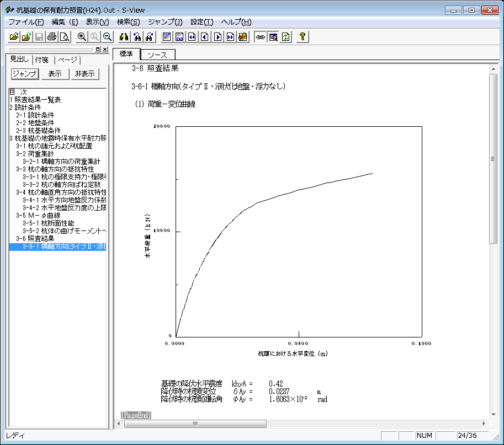The height and width of the screenshot is (445, 504).
Task: Click the jump to TOP page icon
Action: pos(167,37)
